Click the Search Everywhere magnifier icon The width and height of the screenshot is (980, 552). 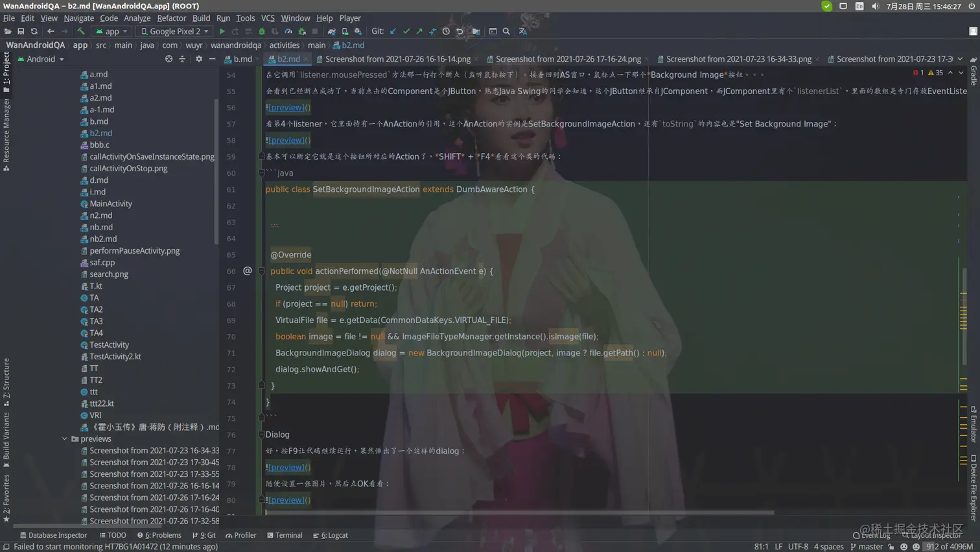[506, 31]
